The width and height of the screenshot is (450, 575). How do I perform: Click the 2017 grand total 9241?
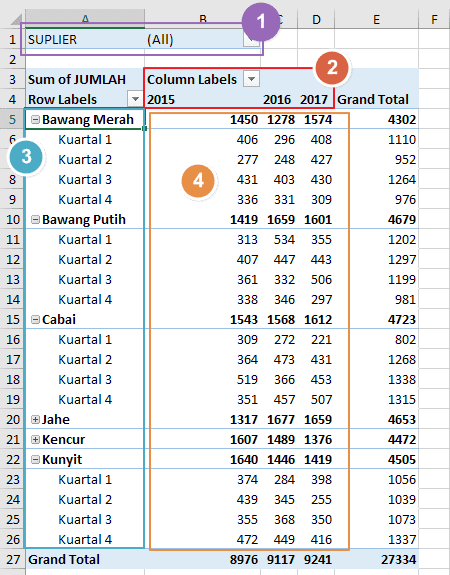coord(318,560)
